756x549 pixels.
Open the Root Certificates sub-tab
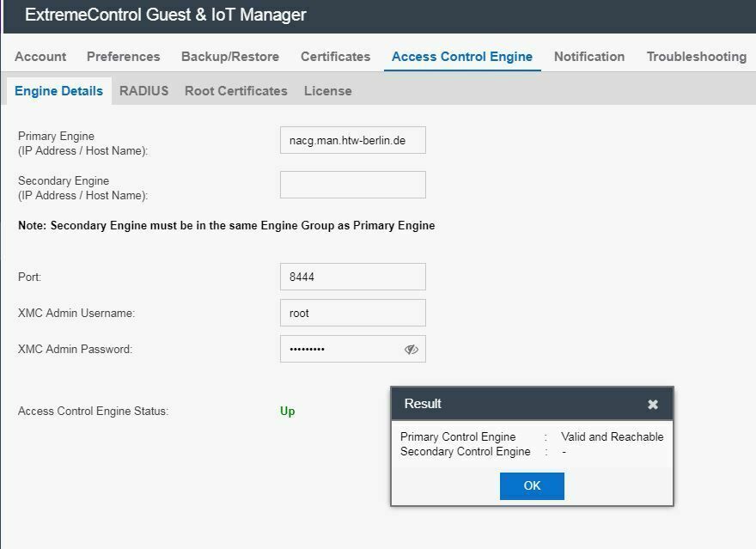point(236,91)
